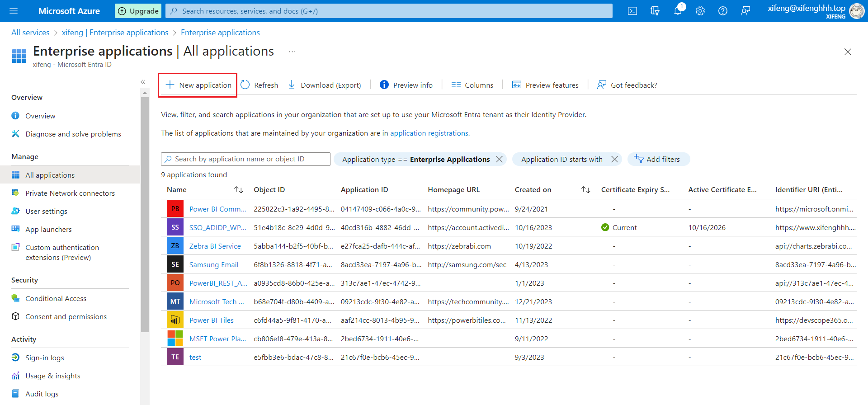Open the last Enterprise applications breadcrumb
This screenshot has height=405, width=868.
tap(220, 33)
